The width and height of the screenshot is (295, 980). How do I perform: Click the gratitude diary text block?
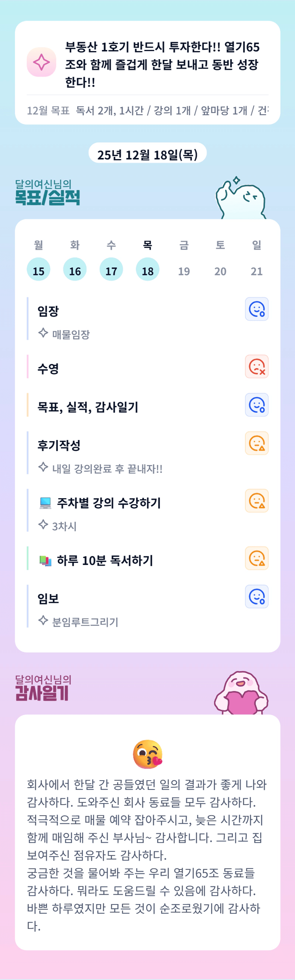point(148,854)
